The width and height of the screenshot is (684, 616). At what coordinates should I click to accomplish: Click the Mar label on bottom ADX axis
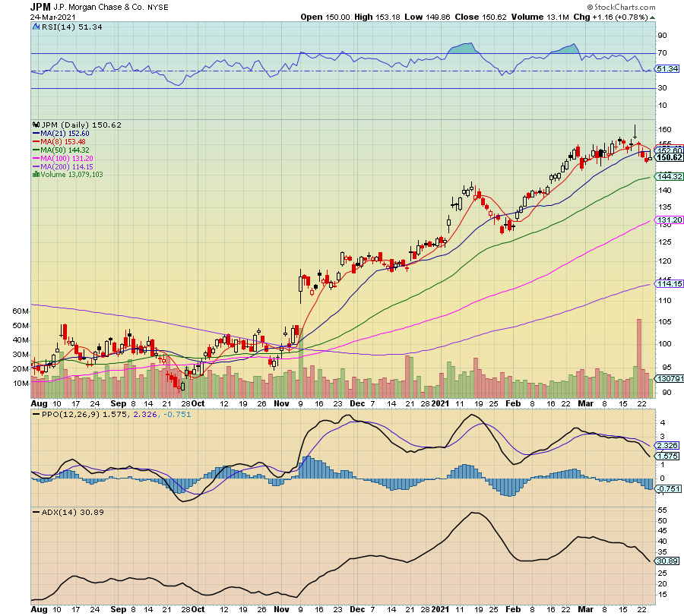pyautogui.click(x=585, y=609)
